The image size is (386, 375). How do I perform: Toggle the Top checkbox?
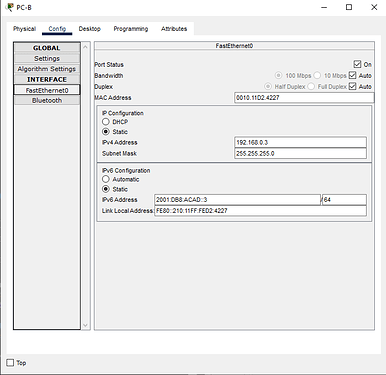click(10, 362)
